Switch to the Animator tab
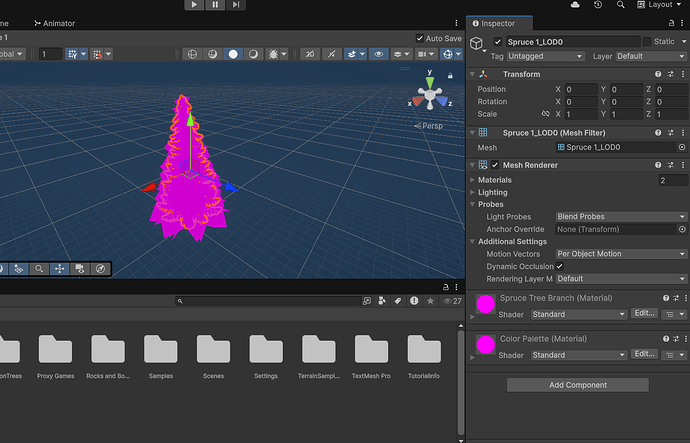This screenshot has height=443, width=690. tap(55, 23)
